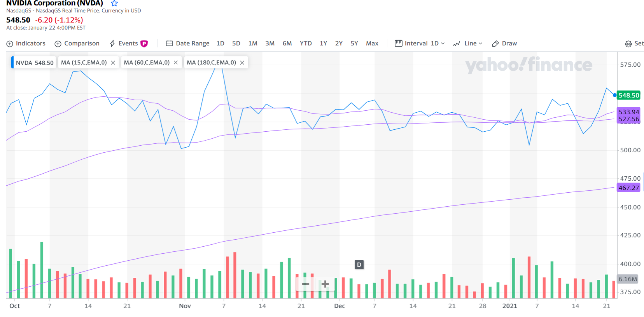Select the 6M date range
Viewport: 644px width, 317px height.
click(287, 44)
